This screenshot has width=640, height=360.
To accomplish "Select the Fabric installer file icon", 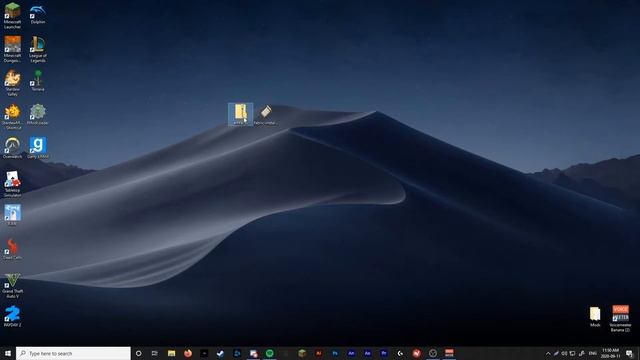I will point(266,114).
